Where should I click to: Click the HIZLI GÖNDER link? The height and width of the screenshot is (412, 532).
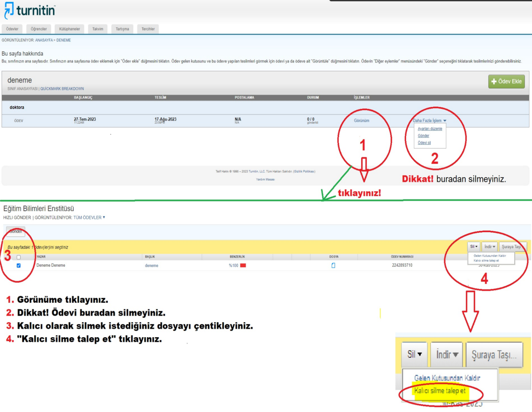(17, 217)
